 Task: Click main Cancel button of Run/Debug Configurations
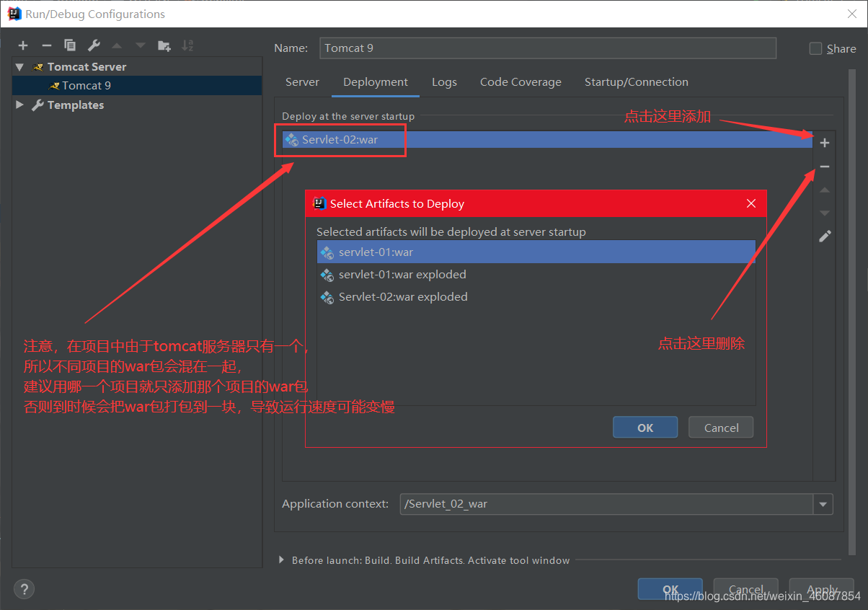745,588
